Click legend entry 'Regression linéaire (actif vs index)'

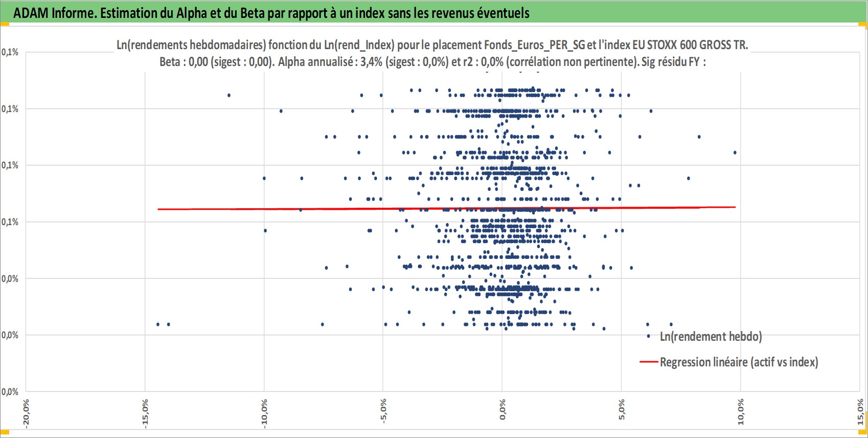point(739,362)
